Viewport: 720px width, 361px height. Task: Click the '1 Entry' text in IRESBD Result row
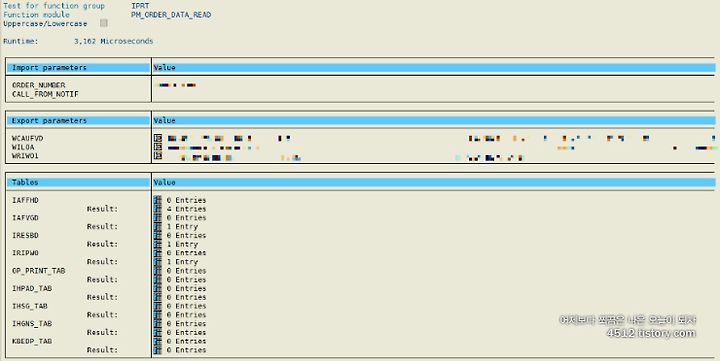(182, 244)
